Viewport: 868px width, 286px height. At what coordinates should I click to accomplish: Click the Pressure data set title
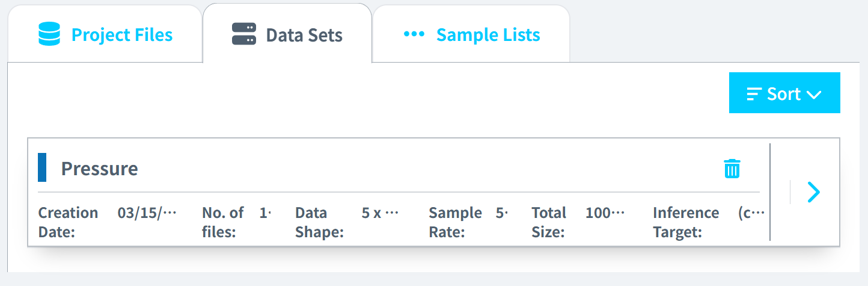99,169
